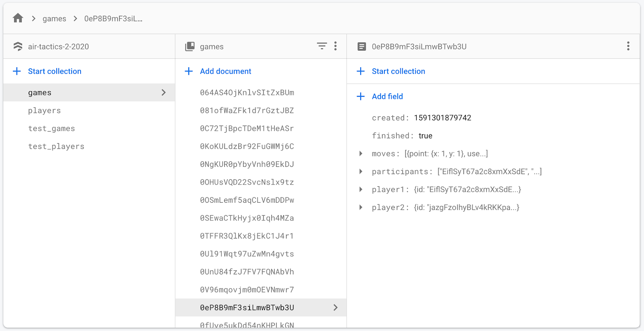Click the home icon in breadcrumb
The image size is (644, 331).
[18, 18]
